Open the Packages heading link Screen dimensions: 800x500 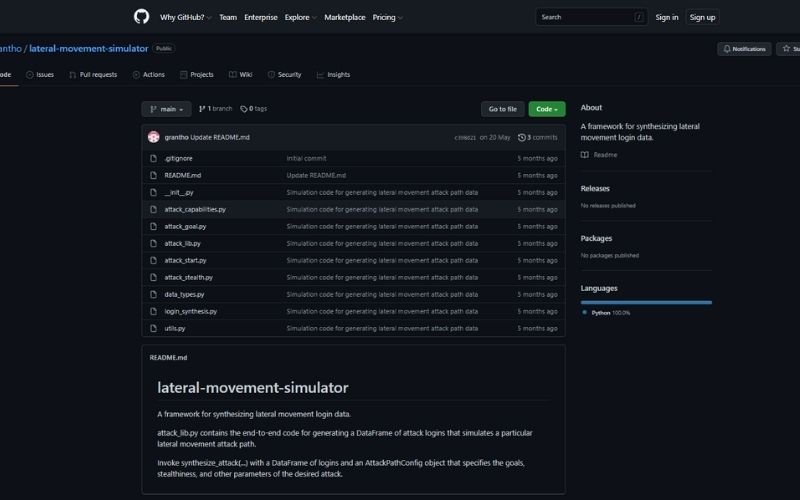coord(596,238)
